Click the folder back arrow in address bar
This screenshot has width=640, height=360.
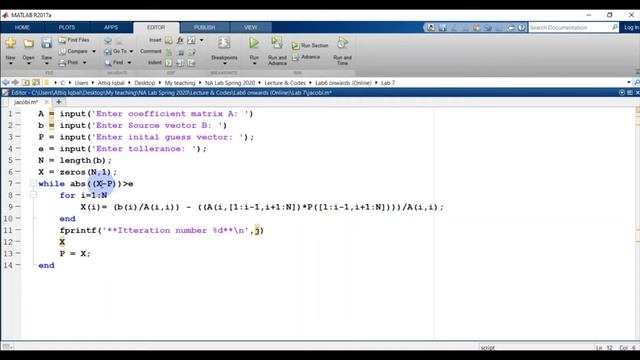coord(6,82)
